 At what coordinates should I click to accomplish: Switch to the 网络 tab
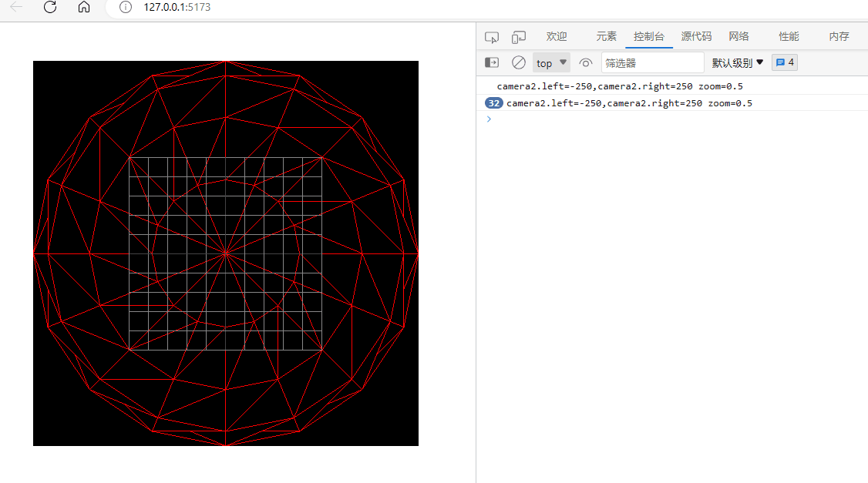738,36
